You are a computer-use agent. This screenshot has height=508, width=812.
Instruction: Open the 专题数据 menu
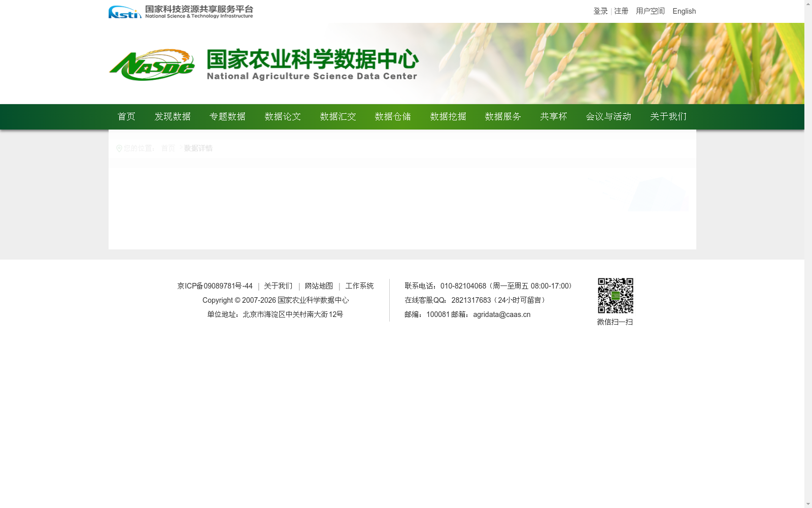coord(227,117)
